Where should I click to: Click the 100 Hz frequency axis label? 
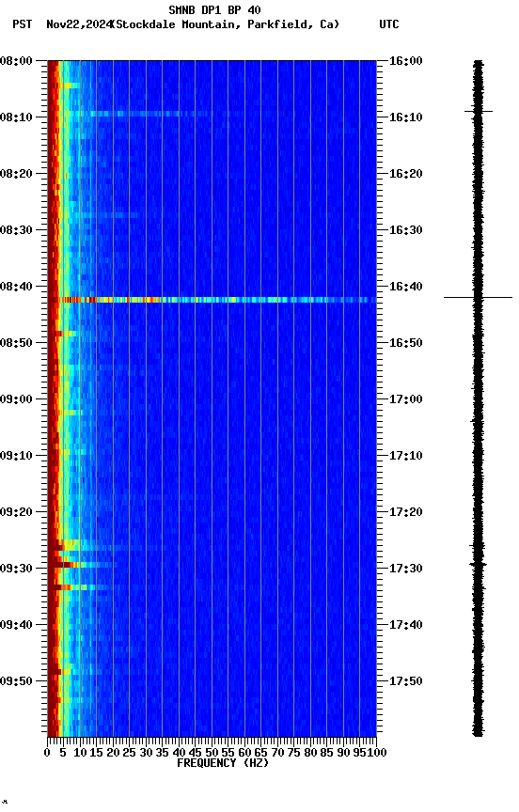377,754
